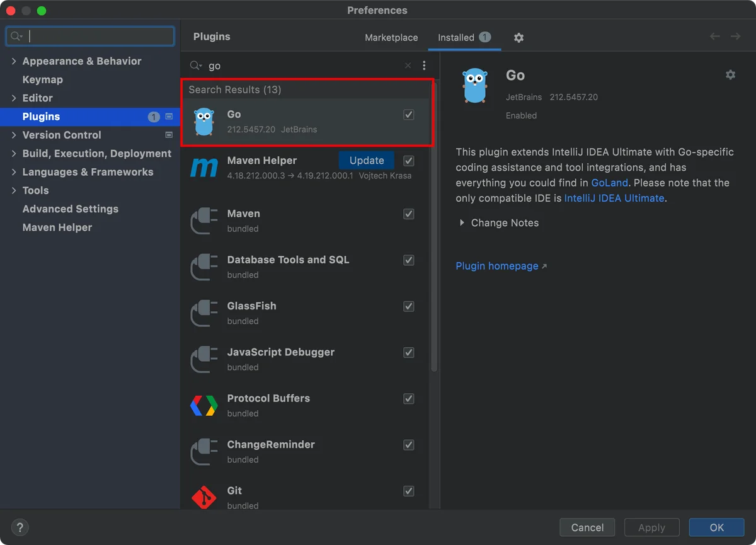Click the help question mark button
This screenshot has width=756, height=545.
click(20, 527)
